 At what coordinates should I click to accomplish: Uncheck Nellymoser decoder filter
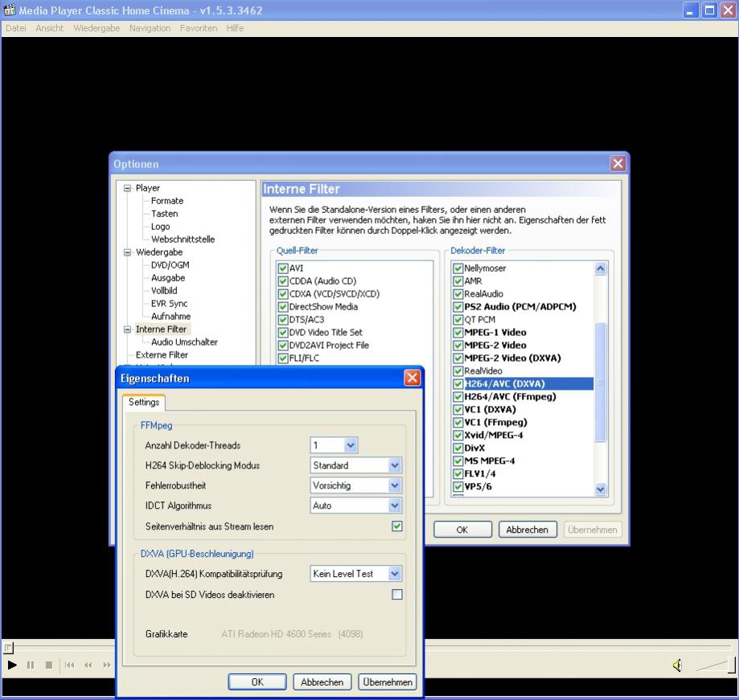click(458, 268)
